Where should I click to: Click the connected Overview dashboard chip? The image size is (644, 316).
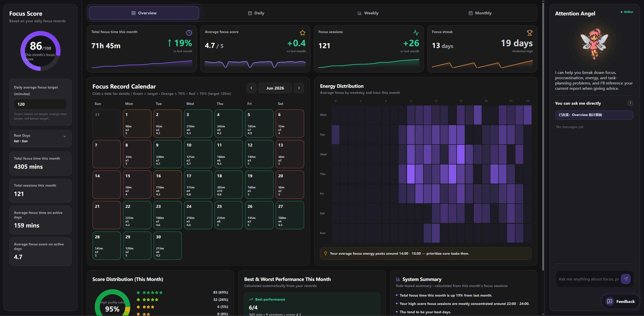pyautogui.click(x=594, y=115)
